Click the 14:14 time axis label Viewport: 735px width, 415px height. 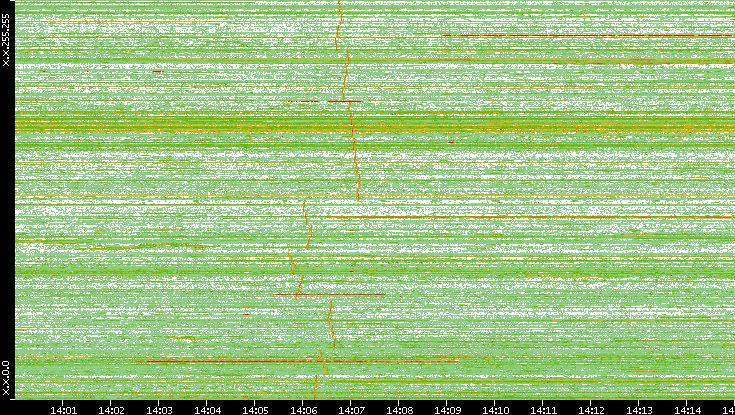(x=687, y=410)
